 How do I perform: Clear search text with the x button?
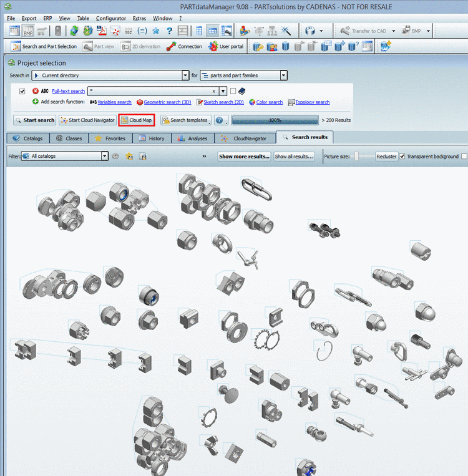point(214,91)
